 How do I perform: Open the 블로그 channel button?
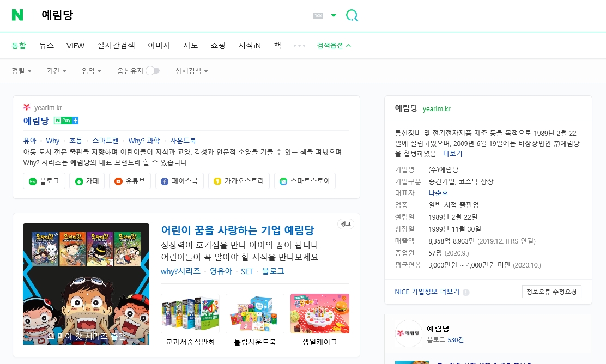44,181
